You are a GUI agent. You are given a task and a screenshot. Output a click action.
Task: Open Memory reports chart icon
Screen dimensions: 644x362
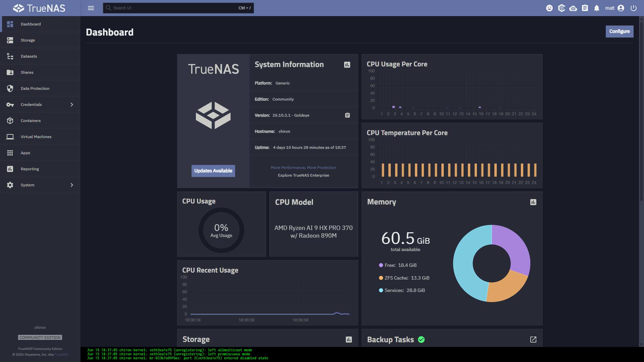point(533,202)
